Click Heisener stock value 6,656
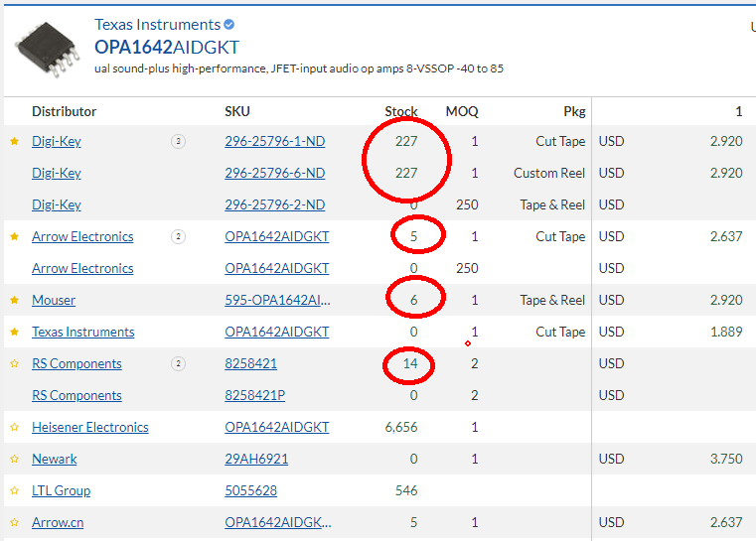Screen dimensions: 756x541 click(x=401, y=427)
